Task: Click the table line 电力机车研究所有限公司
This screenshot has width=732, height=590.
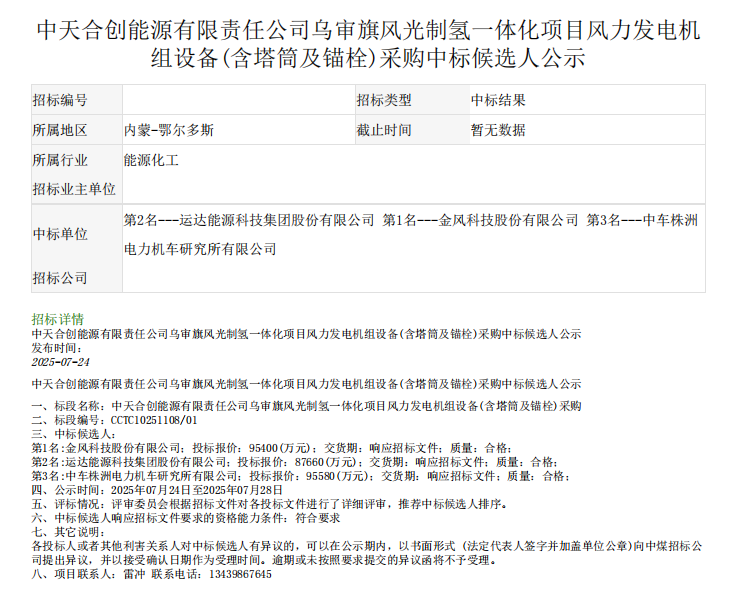Action: (200, 249)
